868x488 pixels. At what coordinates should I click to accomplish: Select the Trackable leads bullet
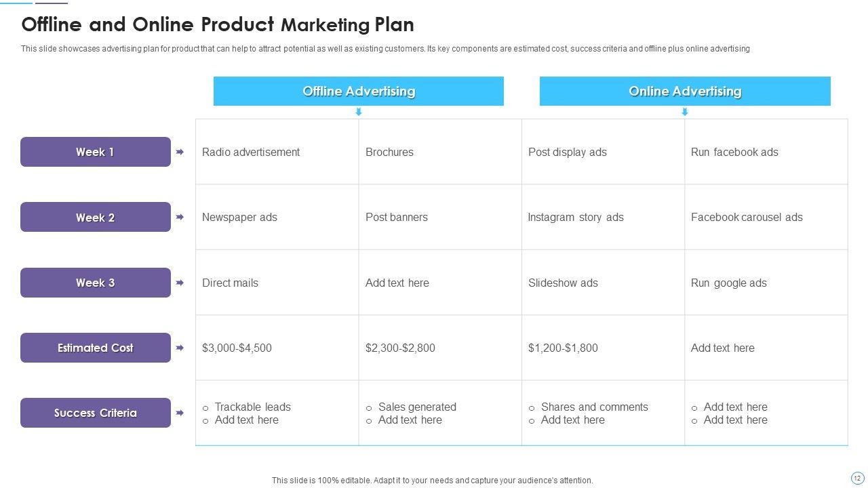[x=252, y=407]
